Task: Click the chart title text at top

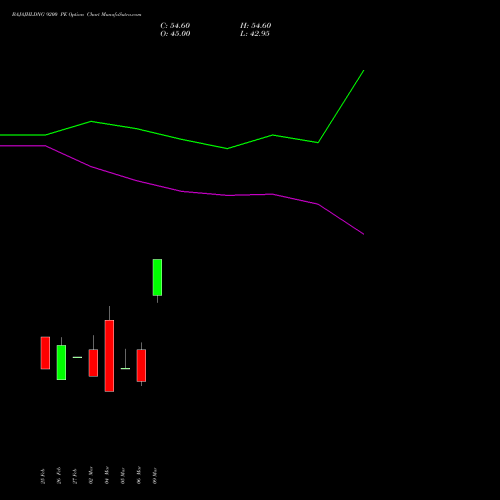Action: click(x=76, y=15)
